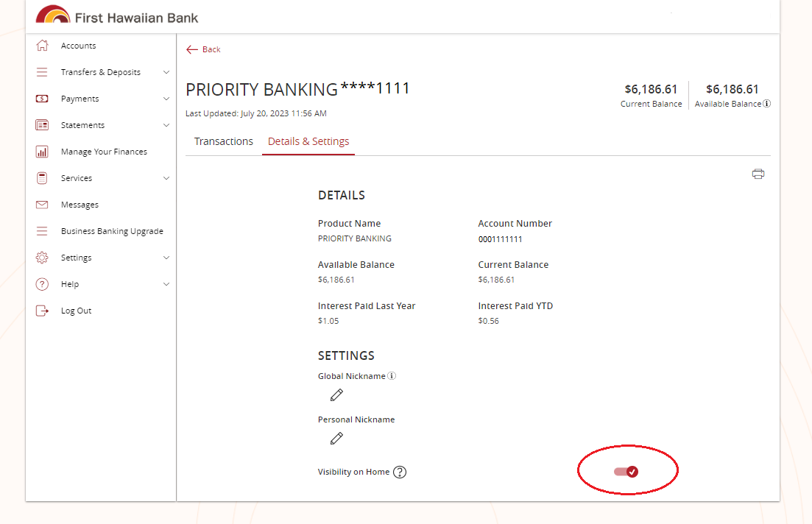Screen dimensions: 812x524
Task: Click the Product Name value PRIORITY BANKING
Action: pyautogui.click(x=355, y=238)
